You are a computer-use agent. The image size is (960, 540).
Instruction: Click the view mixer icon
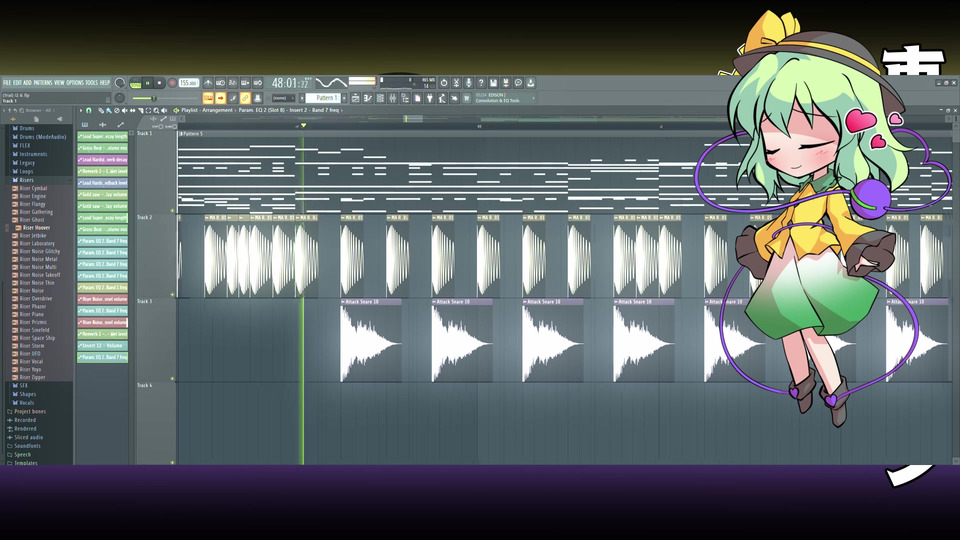pyautogui.click(x=392, y=98)
